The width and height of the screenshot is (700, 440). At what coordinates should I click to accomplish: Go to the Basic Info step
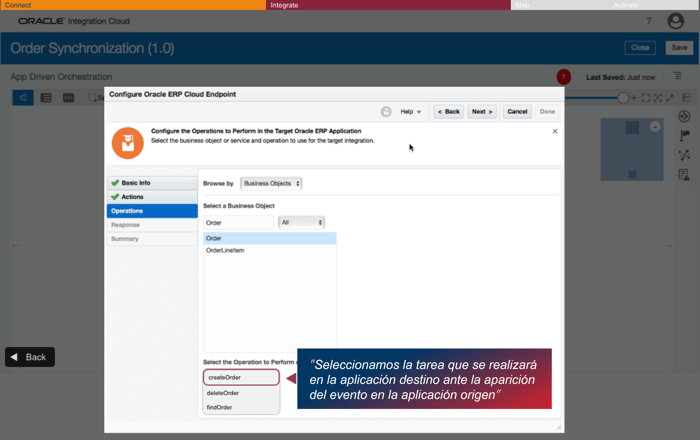pyautogui.click(x=152, y=183)
